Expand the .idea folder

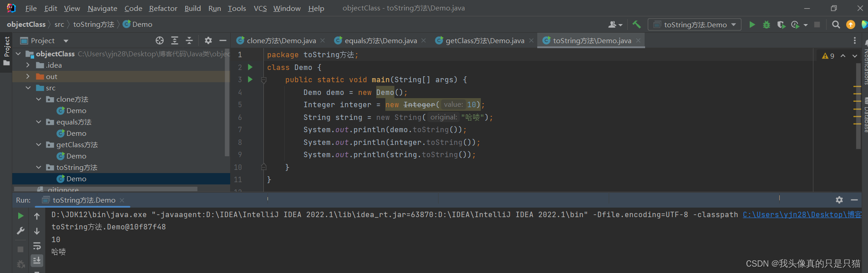coord(28,65)
